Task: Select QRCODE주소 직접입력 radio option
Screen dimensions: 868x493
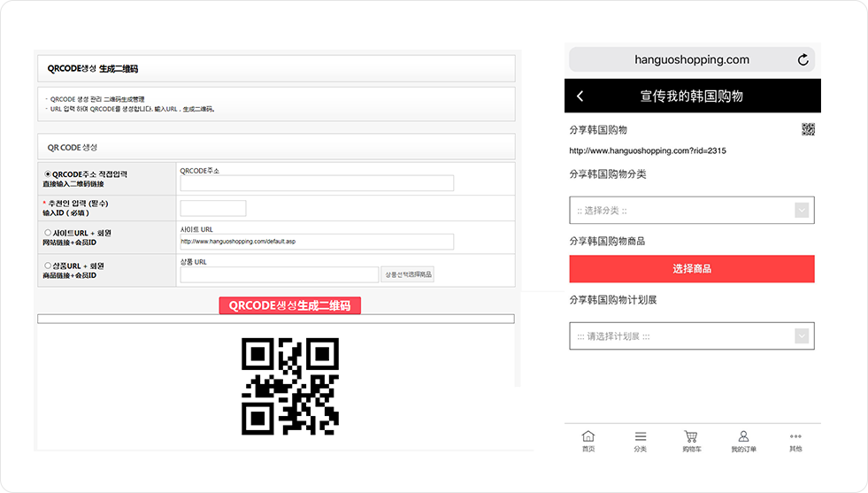Action: [x=48, y=174]
